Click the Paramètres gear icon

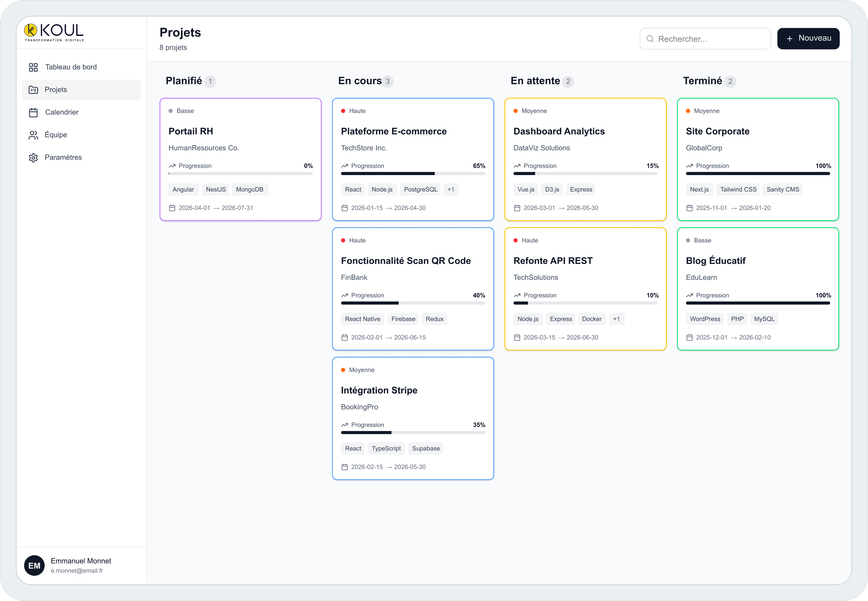pyautogui.click(x=33, y=158)
